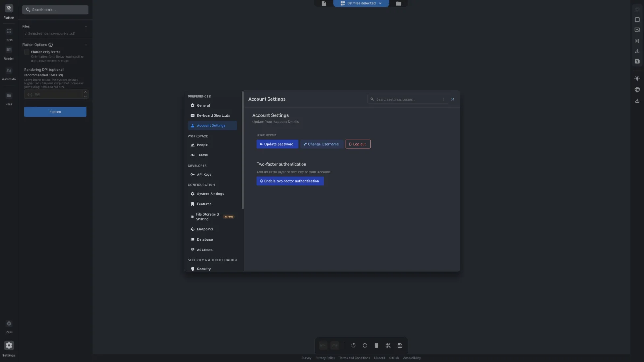Viewport: 644px width, 362px height.
Task: Open the People workspace page
Action: coord(213,145)
